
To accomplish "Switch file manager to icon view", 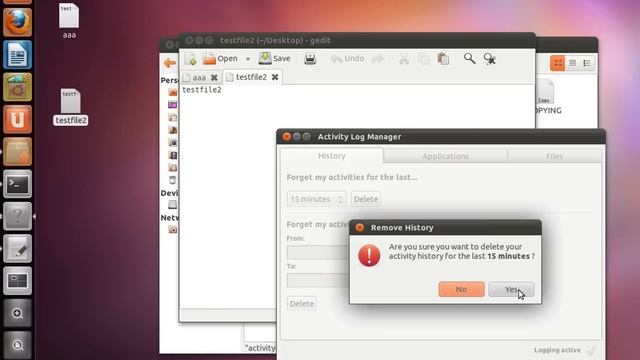I will (558, 63).
